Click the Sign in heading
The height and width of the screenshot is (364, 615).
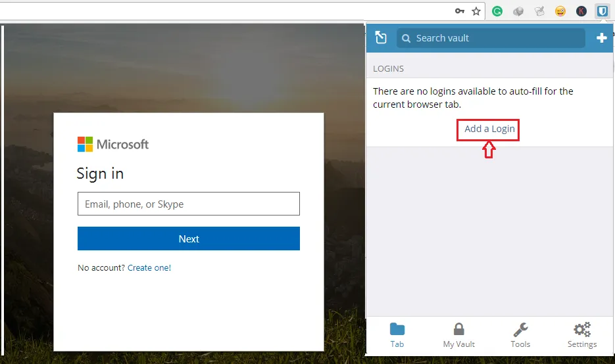(x=100, y=173)
